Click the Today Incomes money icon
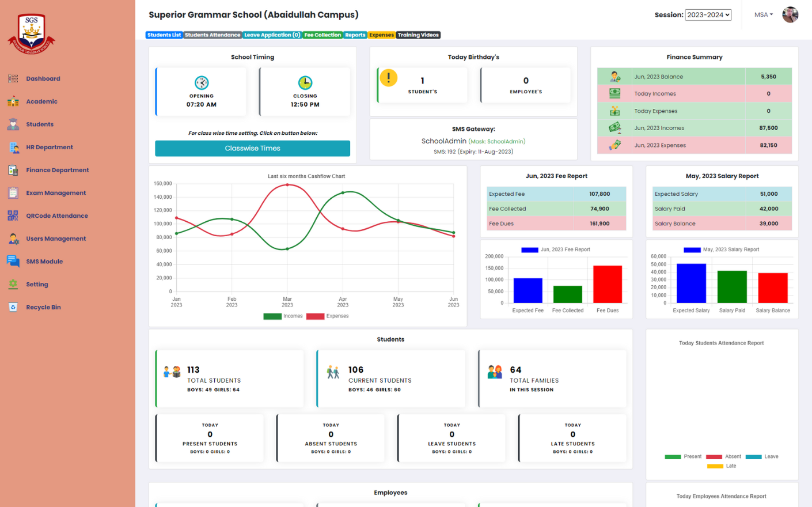The width and height of the screenshot is (812, 507). (615, 93)
